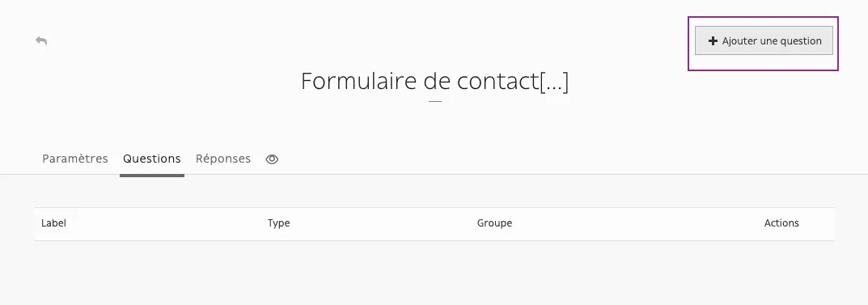Click the plus icon beside Ajouter une question
This screenshot has width=868, height=305.
(713, 41)
